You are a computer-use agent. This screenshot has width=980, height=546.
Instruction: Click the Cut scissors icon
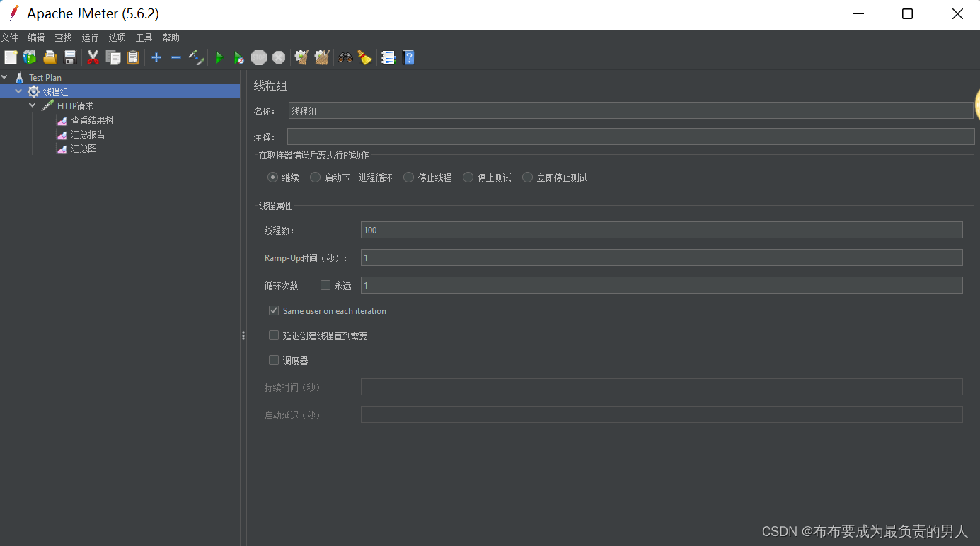coord(93,57)
